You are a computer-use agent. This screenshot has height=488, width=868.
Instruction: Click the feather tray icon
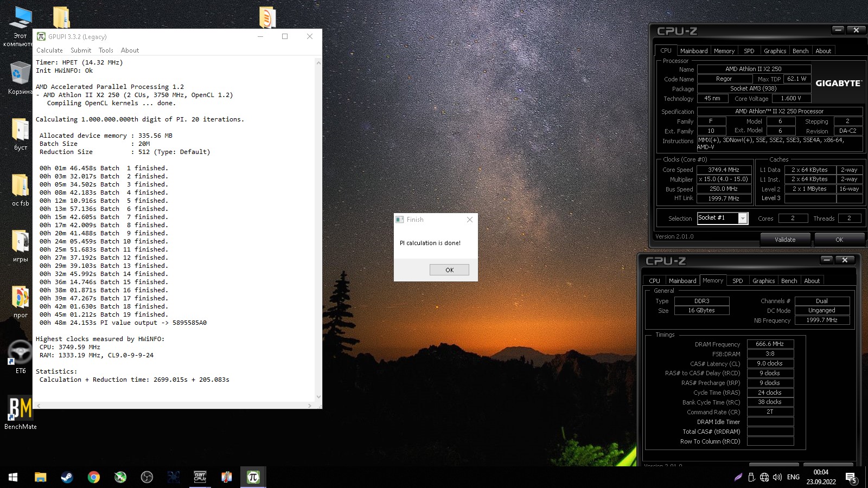pos(738,477)
